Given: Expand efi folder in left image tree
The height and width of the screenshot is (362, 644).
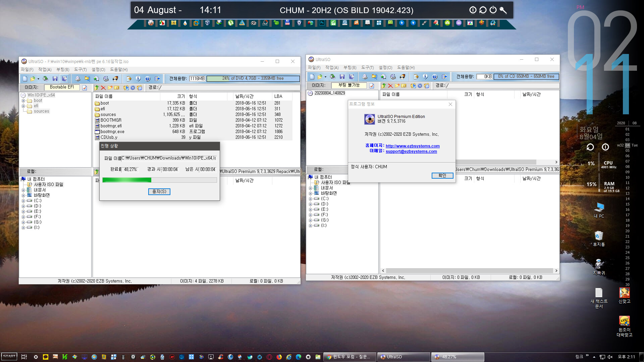Looking at the screenshot, I should coord(23,106).
